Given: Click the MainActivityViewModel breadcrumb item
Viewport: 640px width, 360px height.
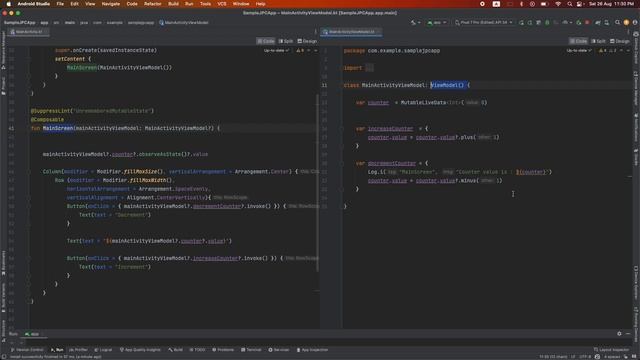Looking at the screenshot, I should click(184, 23).
